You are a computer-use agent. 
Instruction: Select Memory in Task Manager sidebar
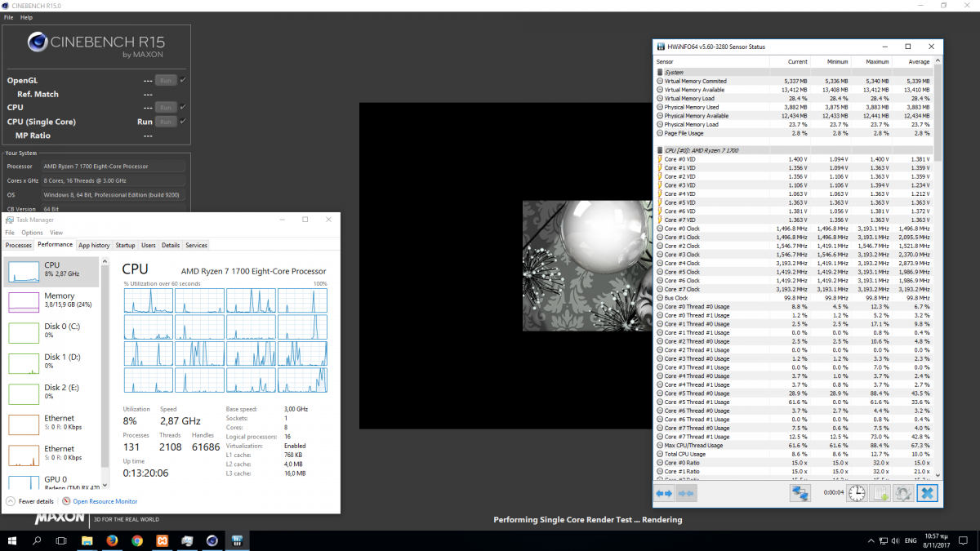point(52,302)
